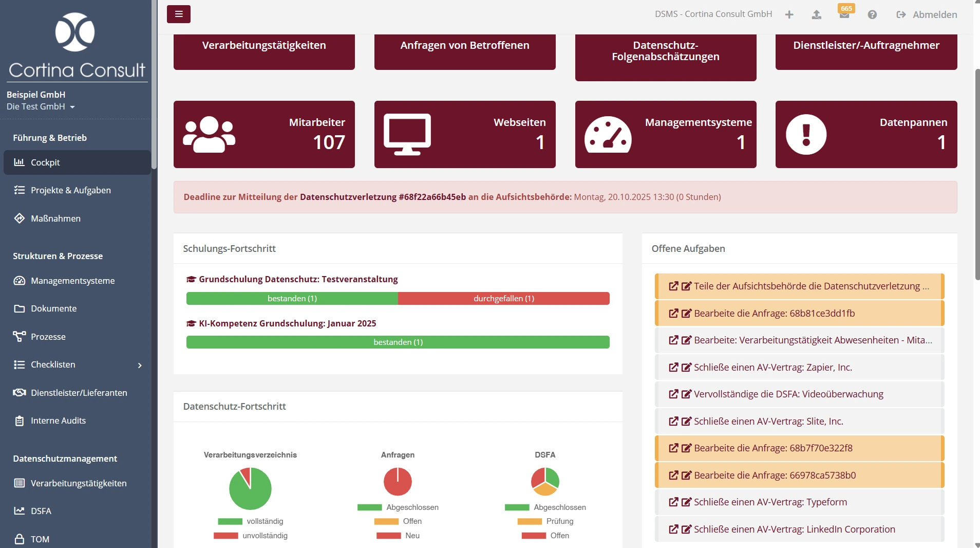Open Projekte & Aufgaben in sidebar
Image resolution: width=980 pixels, height=548 pixels.
click(x=70, y=190)
